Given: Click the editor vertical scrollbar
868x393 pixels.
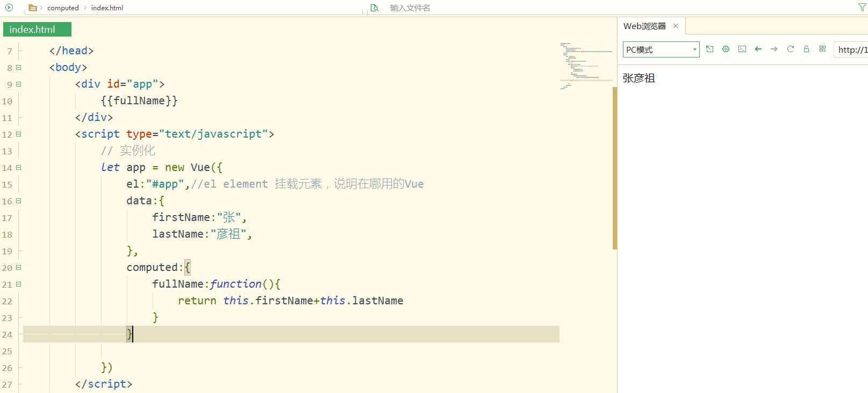Looking at the screenshot, I should click(x=615, y=168).
